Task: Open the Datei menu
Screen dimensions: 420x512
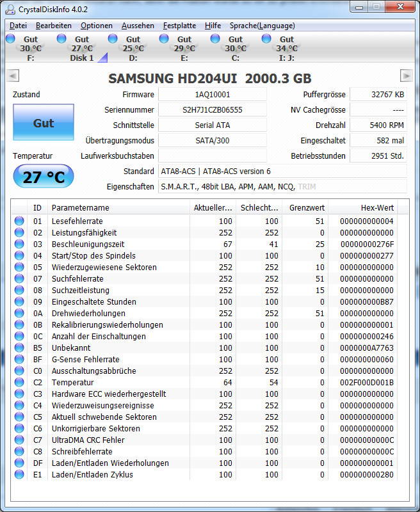Action: click(x=18, y=26)
